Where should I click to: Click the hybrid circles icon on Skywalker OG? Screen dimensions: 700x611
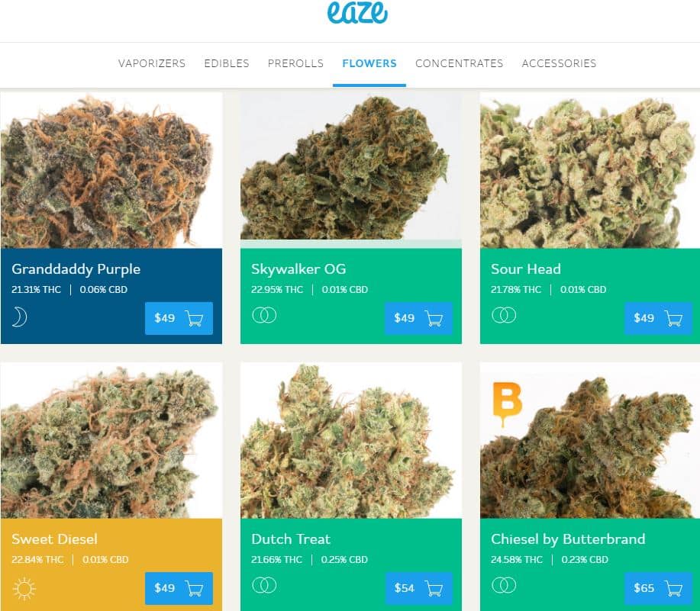[264, 315]
